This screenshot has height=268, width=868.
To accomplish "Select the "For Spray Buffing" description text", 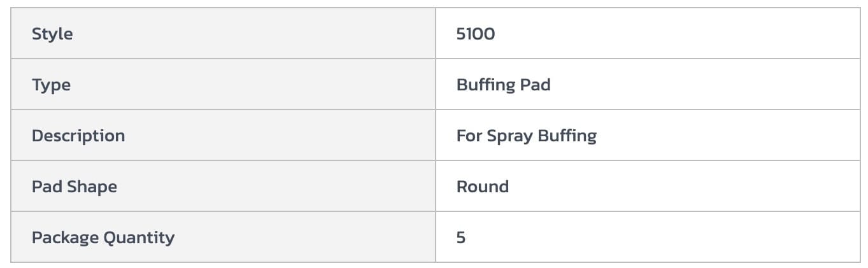I will [526, 136].
